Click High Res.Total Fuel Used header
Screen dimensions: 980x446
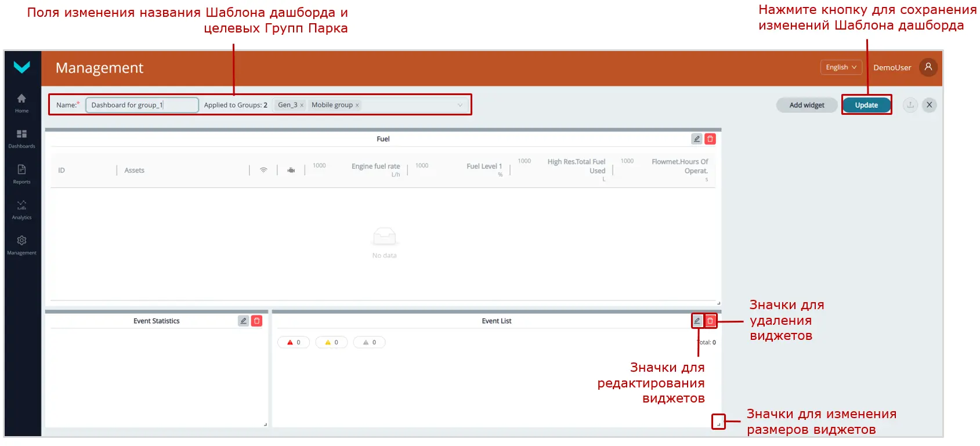576,166
